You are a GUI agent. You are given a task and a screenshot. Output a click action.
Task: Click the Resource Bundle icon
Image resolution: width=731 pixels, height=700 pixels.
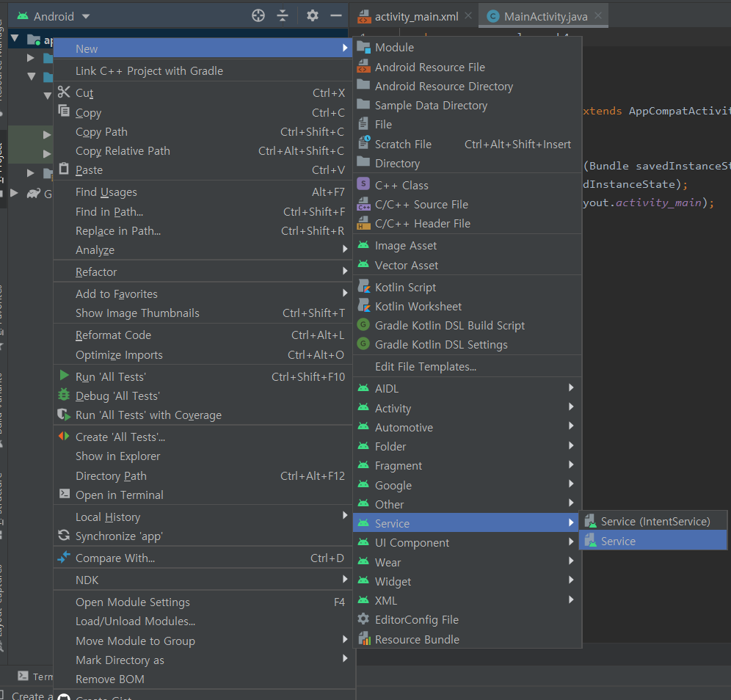coord(364,638)
